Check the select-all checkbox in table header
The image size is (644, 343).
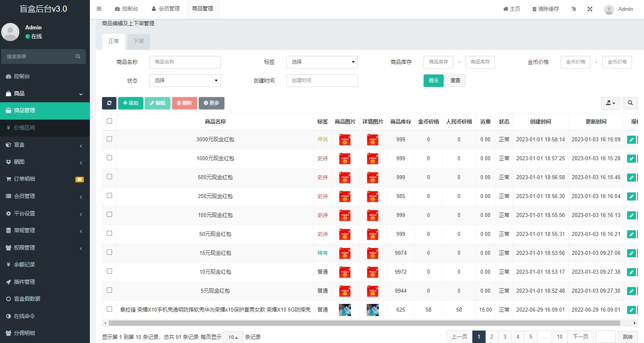click(x=109, y=121)
